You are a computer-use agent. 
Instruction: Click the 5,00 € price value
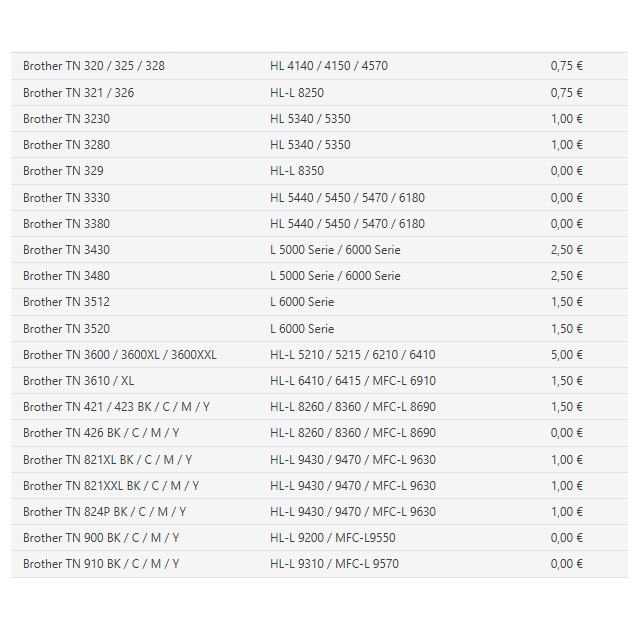(566, 355)
